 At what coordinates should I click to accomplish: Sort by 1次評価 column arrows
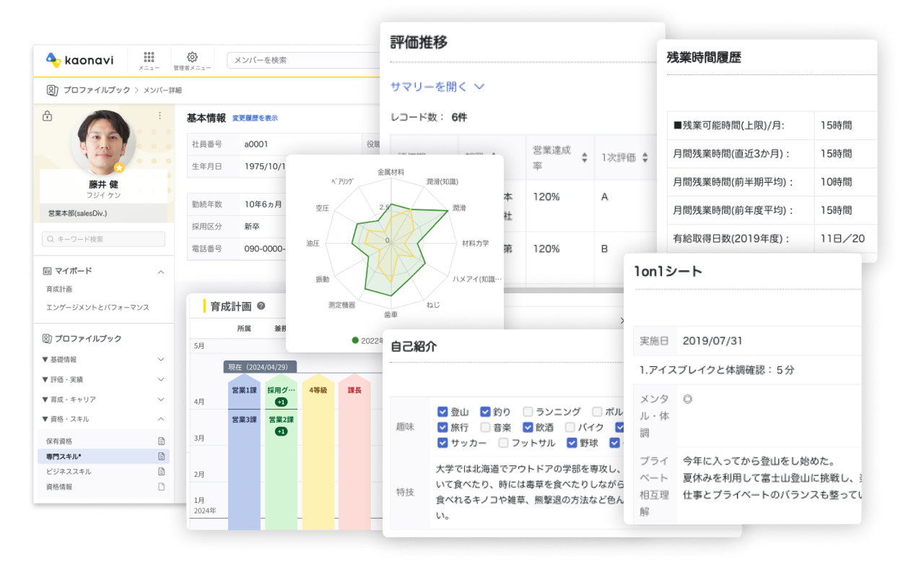click(x=645, y=157)
